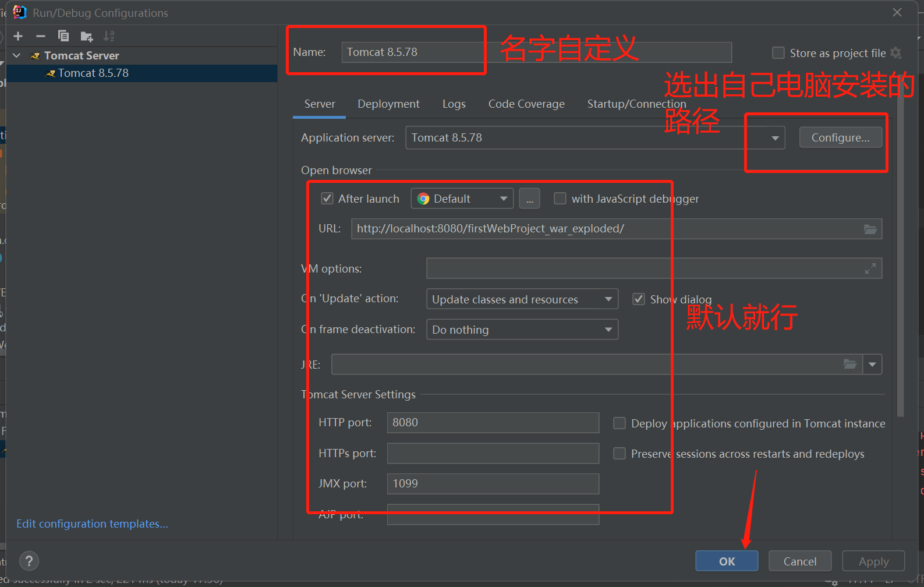Viewport: 924px width, 587px height.
Task: Focus the HTTPs port field
Action: (x=493, y=454)
